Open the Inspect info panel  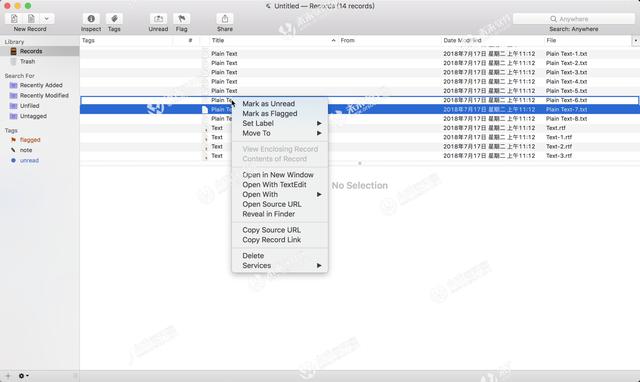pyautogui.click(x=91, y=19)
